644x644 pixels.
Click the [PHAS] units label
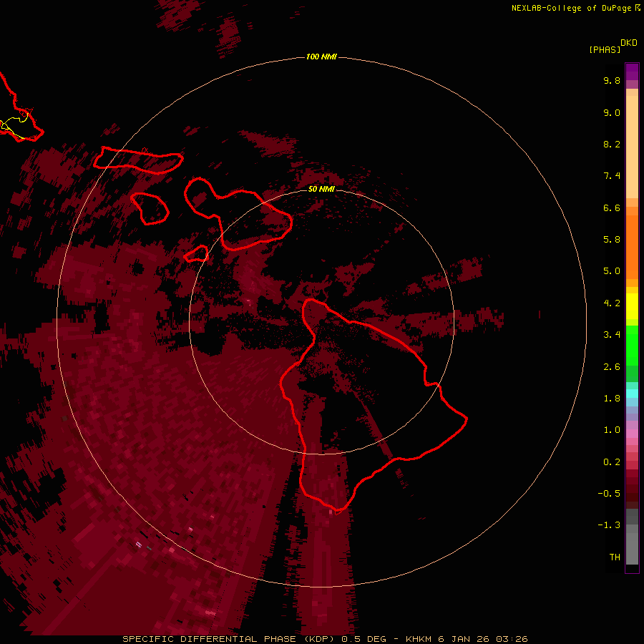[x=605, y=49]
